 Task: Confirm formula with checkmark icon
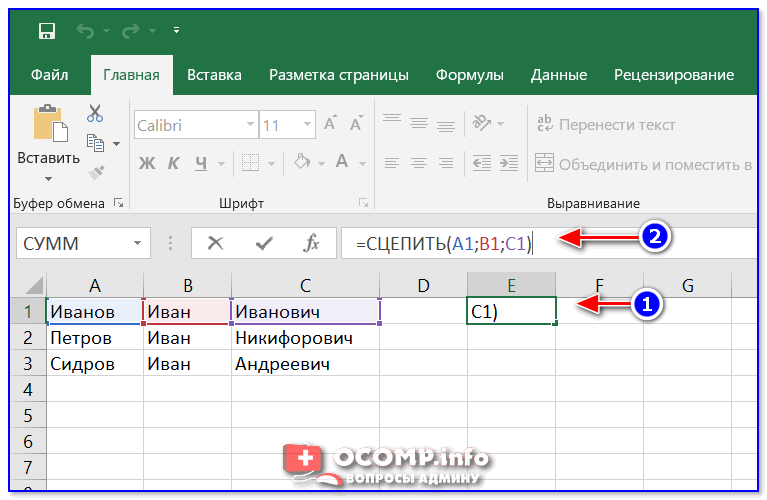pyautogui.click(x=264, y=243)
